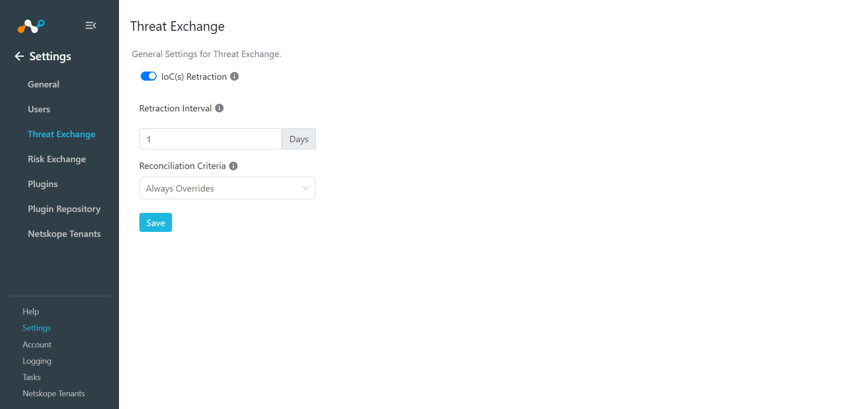Open the Tasks link in the sidebar

click(32, 377)
